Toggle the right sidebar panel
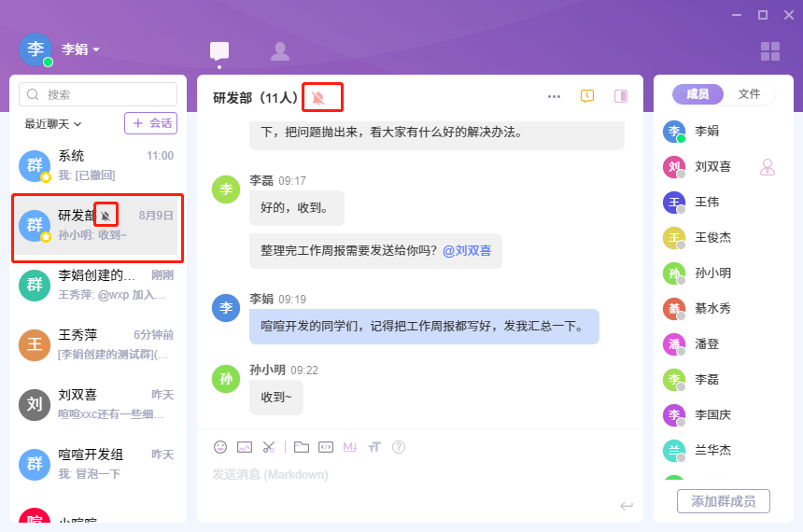The width and height of the screenshot is (803, 532). 621,96
